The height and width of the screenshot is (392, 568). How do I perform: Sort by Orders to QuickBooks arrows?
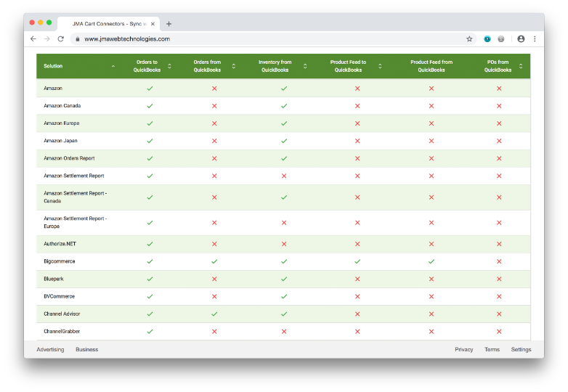pos(169,66)
